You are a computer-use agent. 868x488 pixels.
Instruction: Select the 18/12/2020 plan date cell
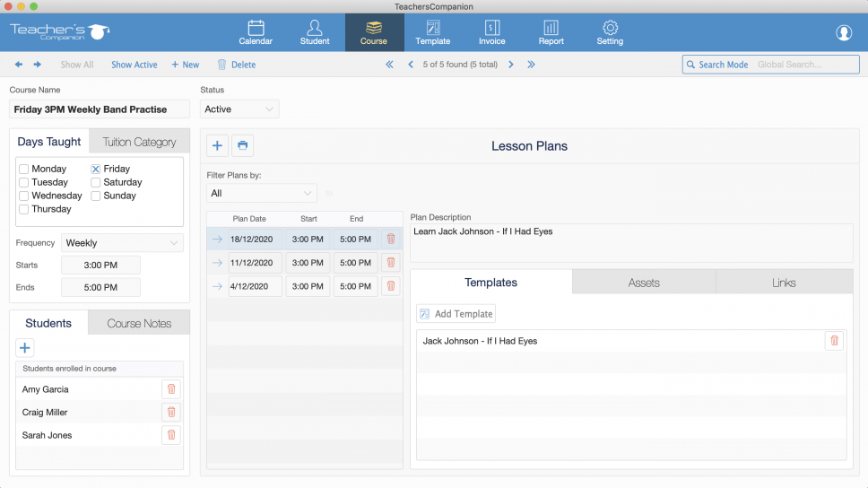pyautogui.click(x=256, y=240)
